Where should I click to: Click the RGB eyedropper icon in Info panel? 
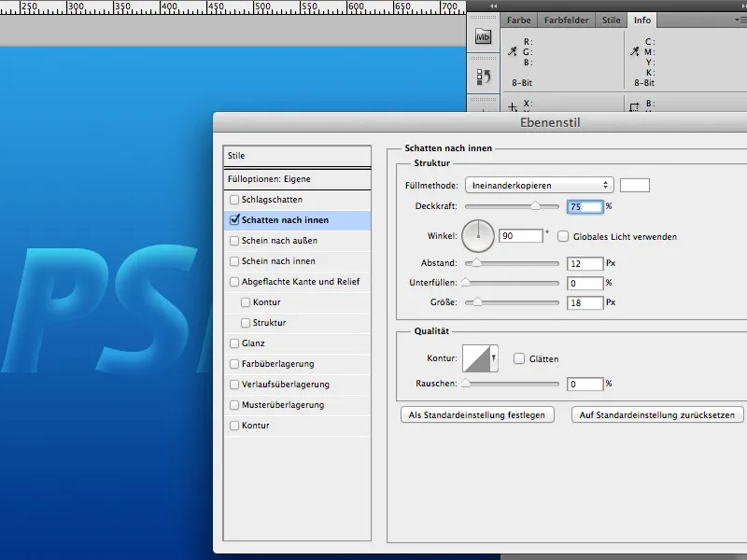[x=512, y=51]
